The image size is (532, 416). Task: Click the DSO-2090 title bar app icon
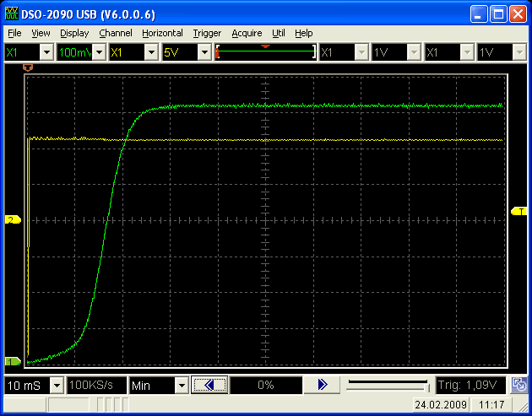(11, 13)
